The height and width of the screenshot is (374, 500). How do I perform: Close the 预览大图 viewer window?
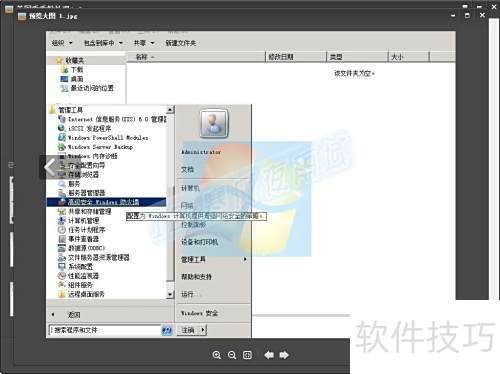click(x=482, y=15)
